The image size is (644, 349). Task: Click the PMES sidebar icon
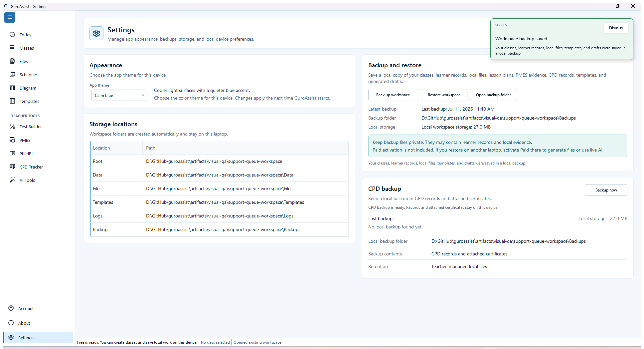12,140
